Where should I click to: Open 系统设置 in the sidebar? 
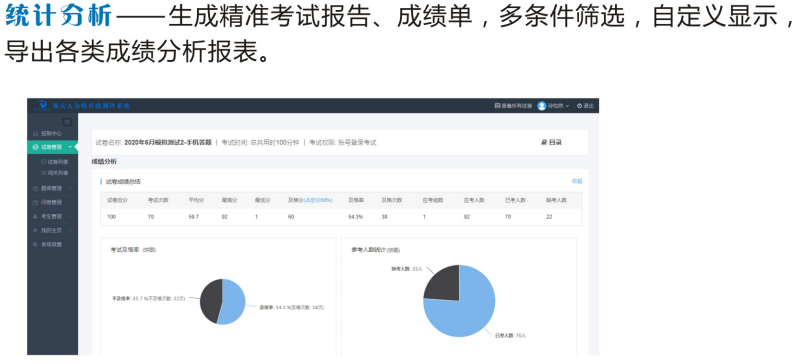click(51, 245)
